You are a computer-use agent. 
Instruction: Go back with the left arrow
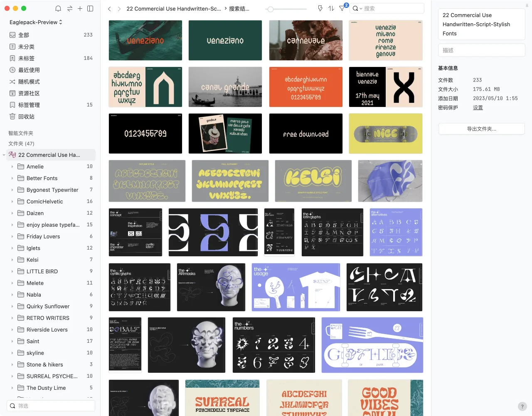point(109,9)
